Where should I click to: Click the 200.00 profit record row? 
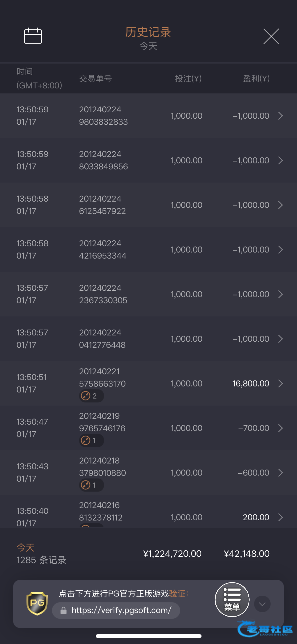pos(149,514)
